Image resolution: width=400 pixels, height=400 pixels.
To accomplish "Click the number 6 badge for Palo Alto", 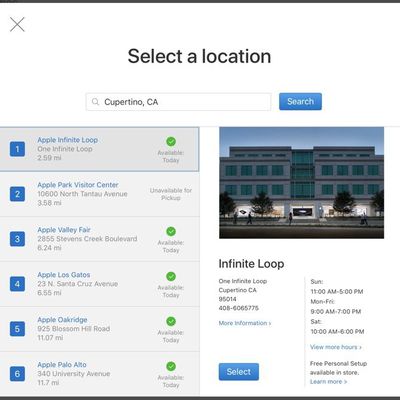I will (17, 374).
